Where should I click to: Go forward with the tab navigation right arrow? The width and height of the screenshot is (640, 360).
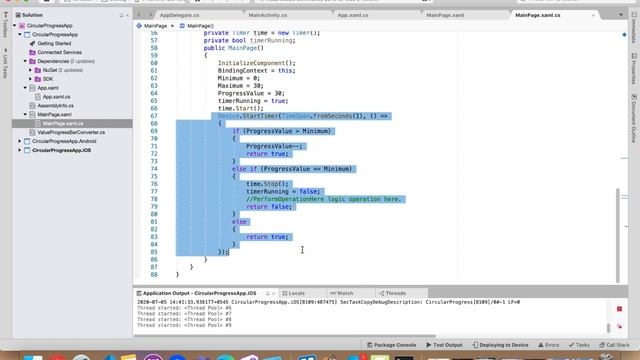pos(150,15)
